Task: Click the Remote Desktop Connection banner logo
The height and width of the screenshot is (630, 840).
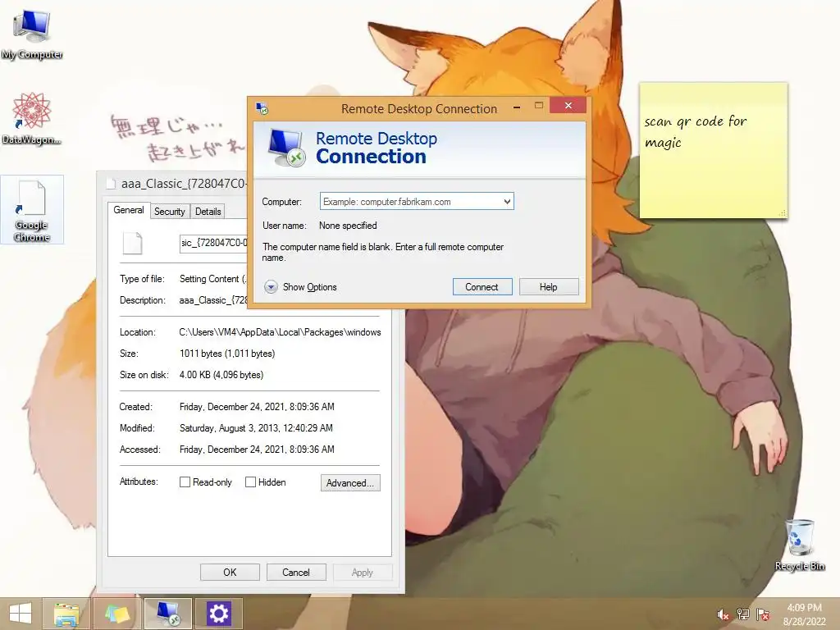Action: point(286,148)
